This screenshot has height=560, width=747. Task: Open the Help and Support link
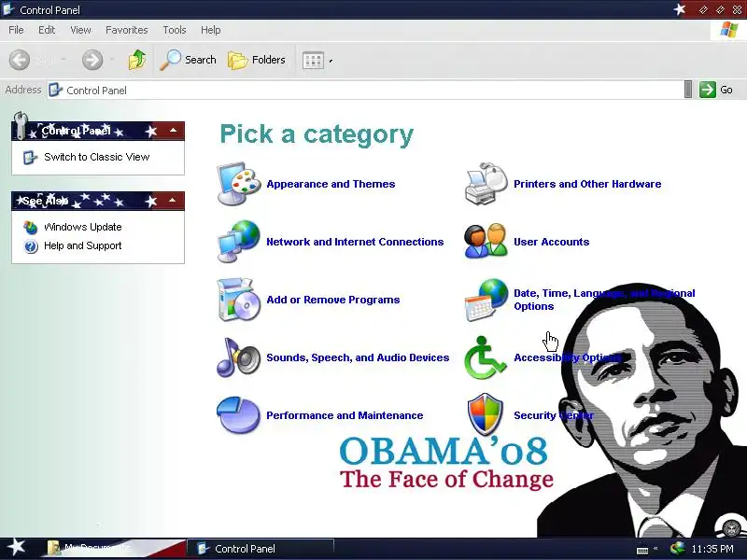point(83,245)
